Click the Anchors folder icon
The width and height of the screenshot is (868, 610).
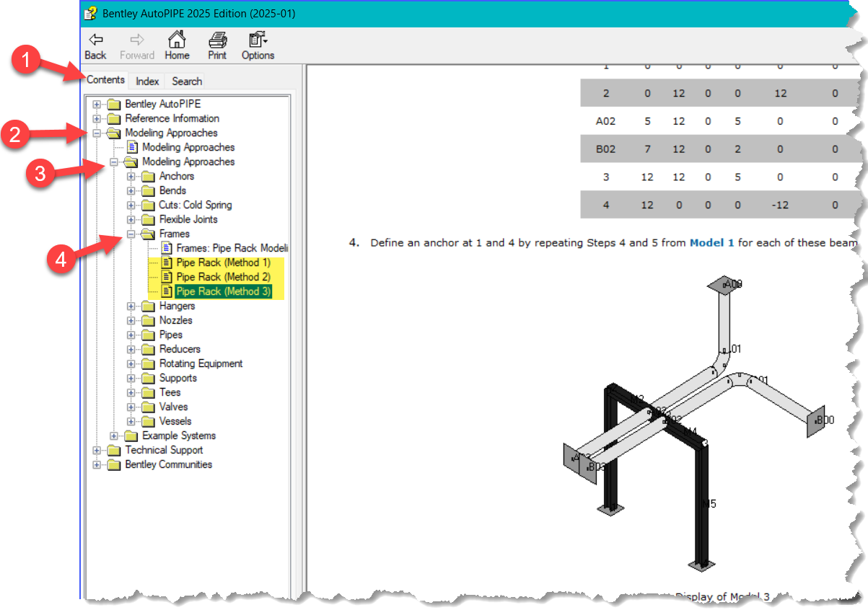click(x=148, y=176)
